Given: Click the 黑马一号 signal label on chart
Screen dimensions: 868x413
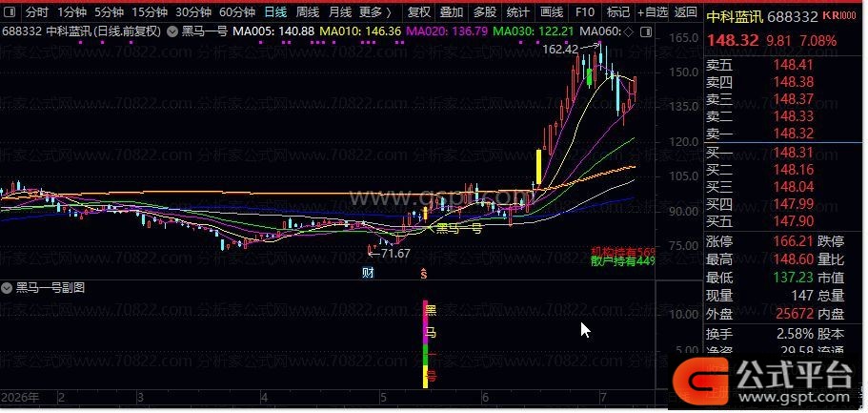Looking at the screenshot, I should [459, 228].
